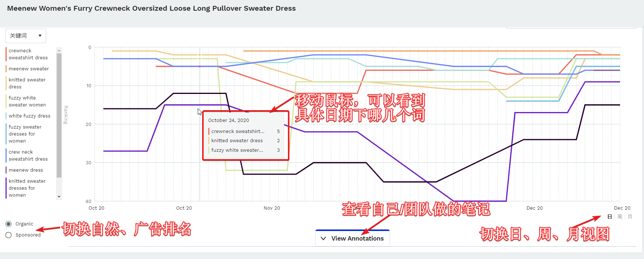Select the Organic ranking radio button
The image size is (644, 259).
coord(8,224)
